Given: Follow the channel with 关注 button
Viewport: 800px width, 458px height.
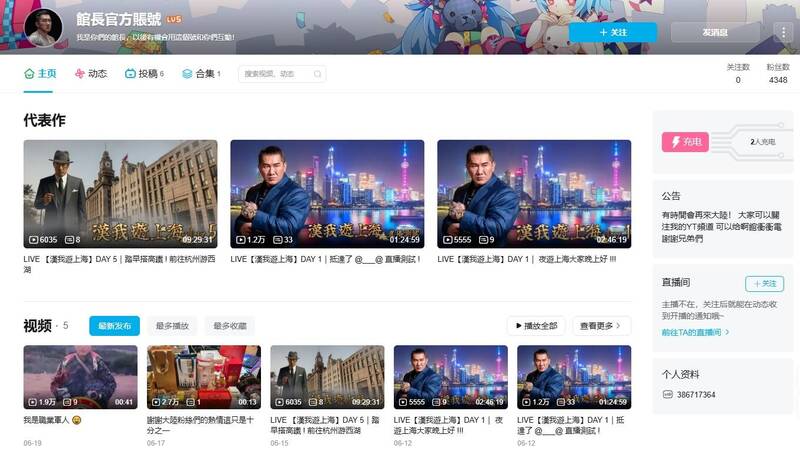Looking at the screenshot, I should pyautogui.click(x=613, y=32).
